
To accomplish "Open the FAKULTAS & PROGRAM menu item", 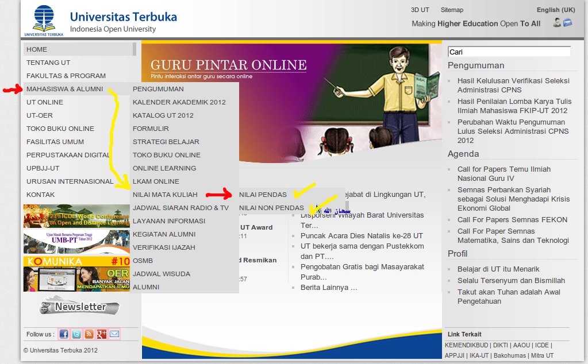I will coord(65,75).
